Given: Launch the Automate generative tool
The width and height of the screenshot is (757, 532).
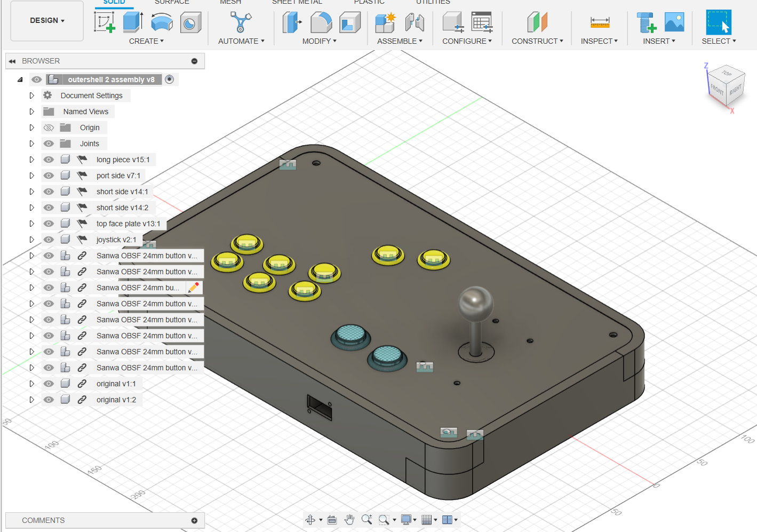Looking at the screenshot, I should coord(241,22).
